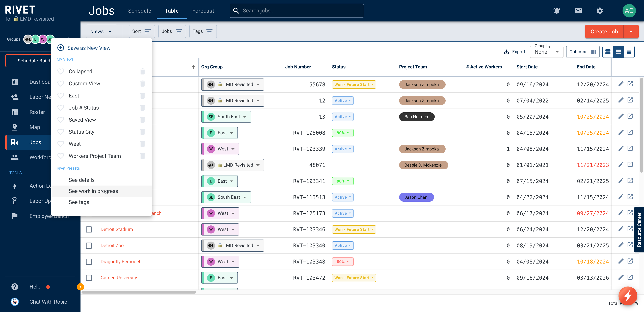Delete the West view via trash icon
The image size is (644, 312).
tap(143, 144)
